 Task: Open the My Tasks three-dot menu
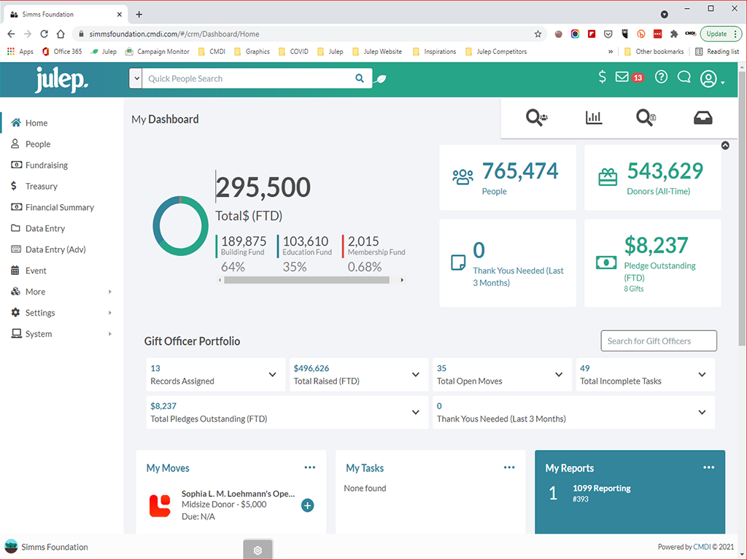[509, 467]
